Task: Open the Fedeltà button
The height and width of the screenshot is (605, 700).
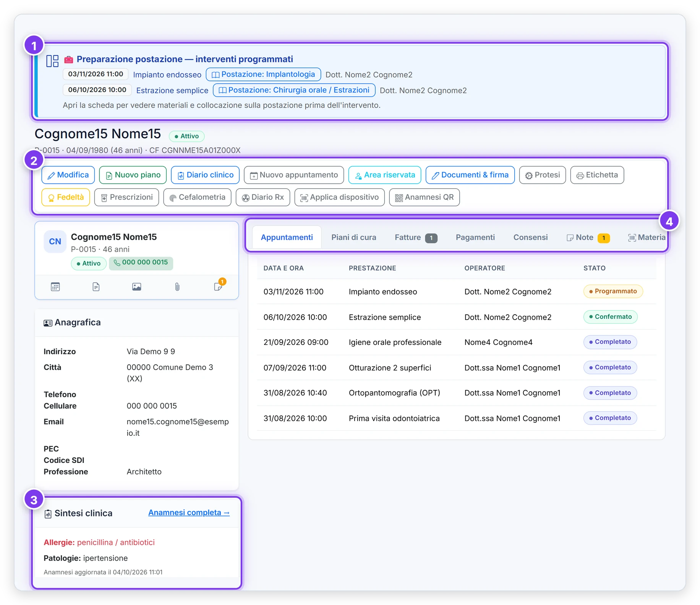Action: 66,197
